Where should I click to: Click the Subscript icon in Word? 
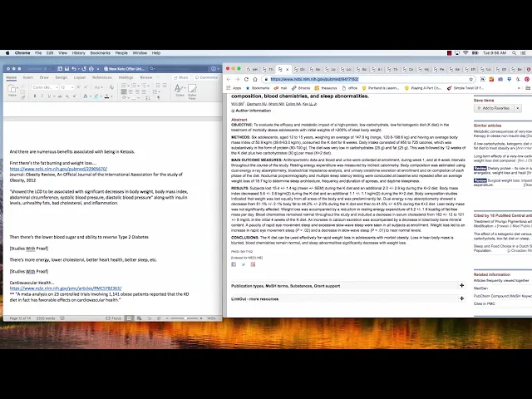[67, 96]
